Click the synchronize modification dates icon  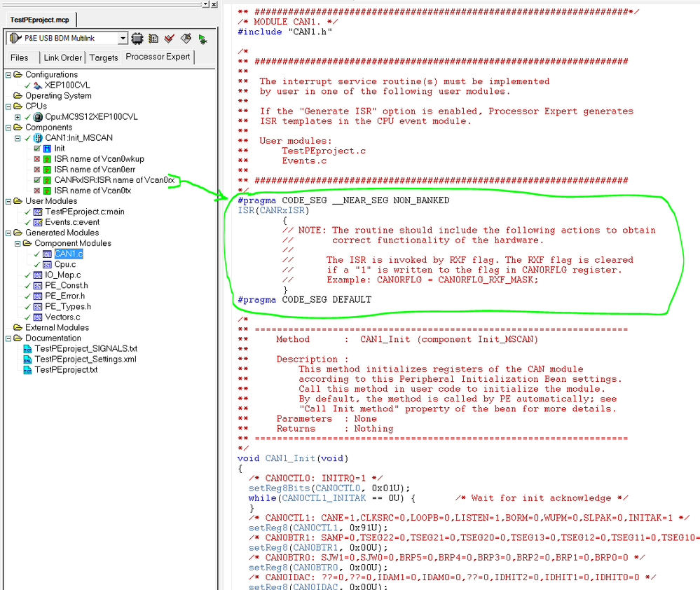tap(153, 39)
